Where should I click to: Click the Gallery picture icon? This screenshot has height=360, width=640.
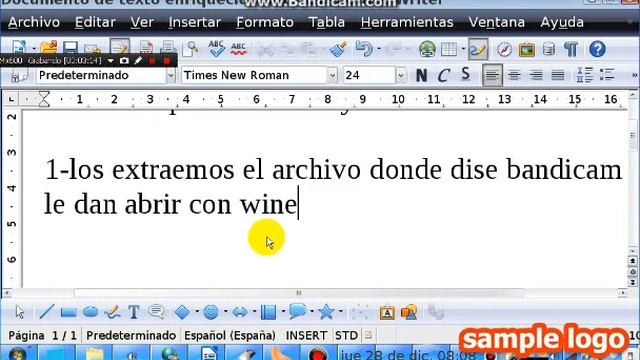[x=527, y=50]
